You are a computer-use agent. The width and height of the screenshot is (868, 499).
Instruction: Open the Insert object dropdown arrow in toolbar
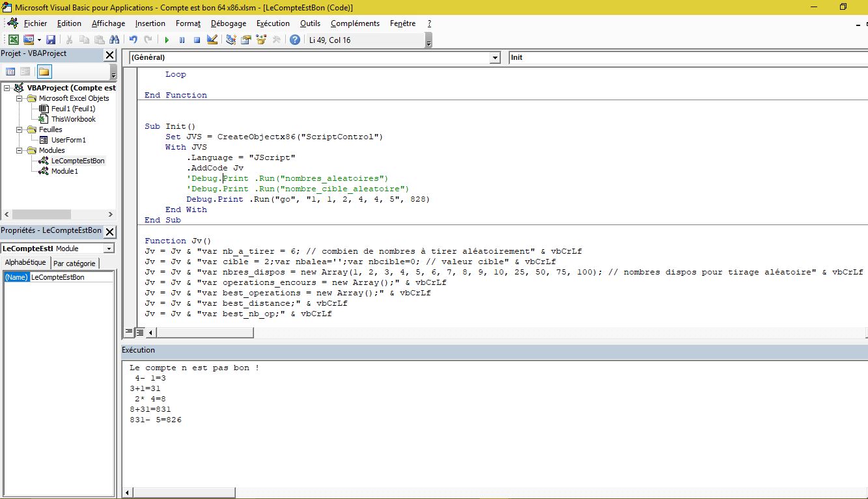pyautogui.click(x=38, y=40)
